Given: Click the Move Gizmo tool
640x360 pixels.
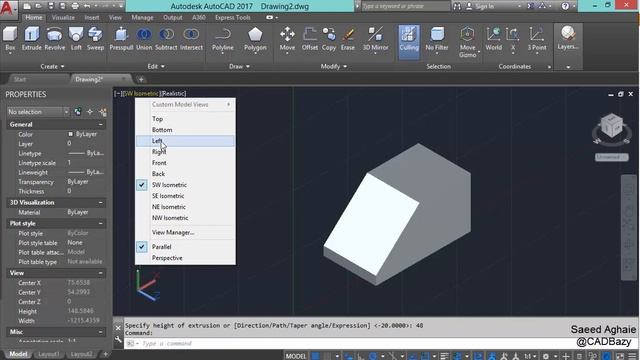Looking at the screenshot, I should 467,42.
